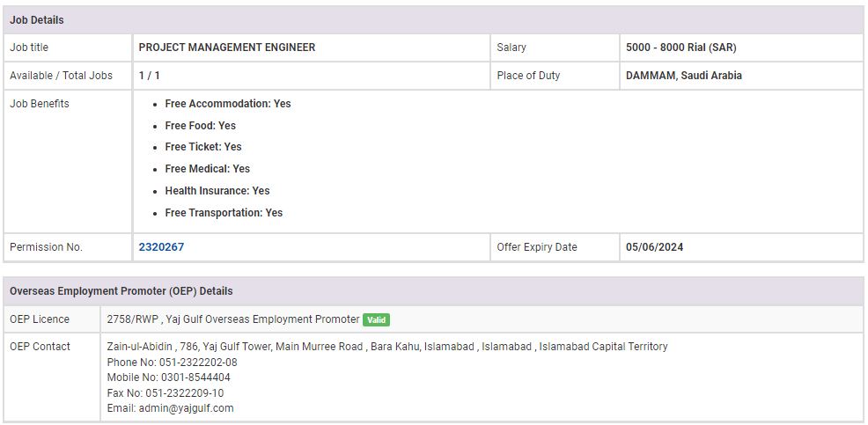
Task: Click the offer expiry date 05/06/2024
Action: [x=654, y=247]
